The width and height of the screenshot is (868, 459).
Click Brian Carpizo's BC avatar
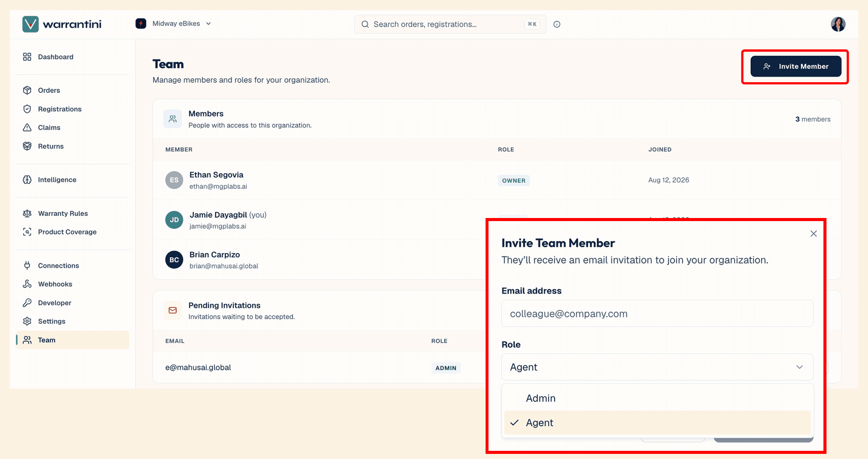coord(174,260)
